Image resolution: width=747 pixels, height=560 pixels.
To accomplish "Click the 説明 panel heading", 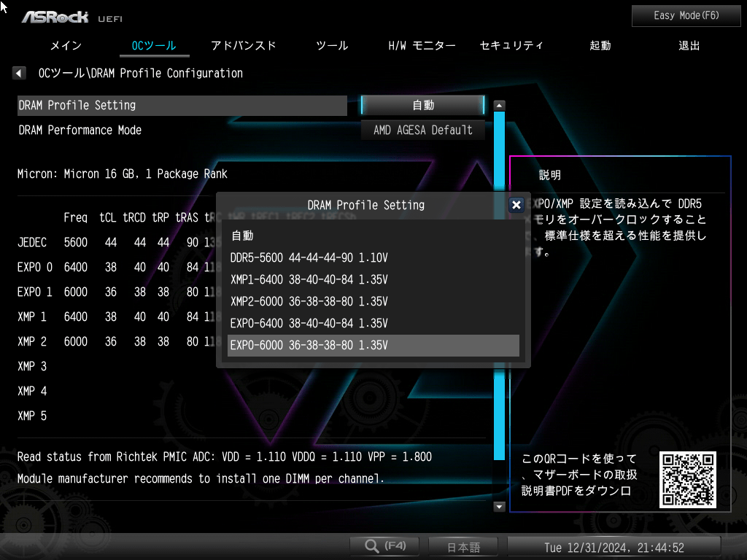I will pos(550,175).
